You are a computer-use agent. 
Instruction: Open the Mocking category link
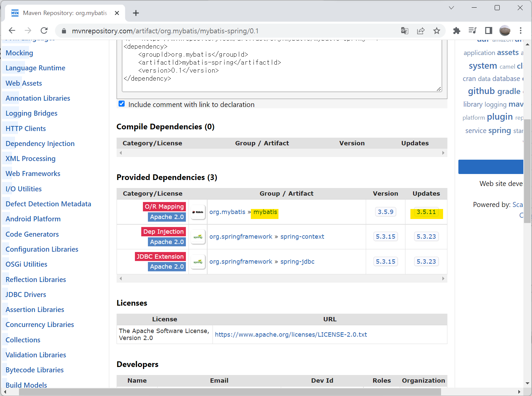[x=19, y=53]
